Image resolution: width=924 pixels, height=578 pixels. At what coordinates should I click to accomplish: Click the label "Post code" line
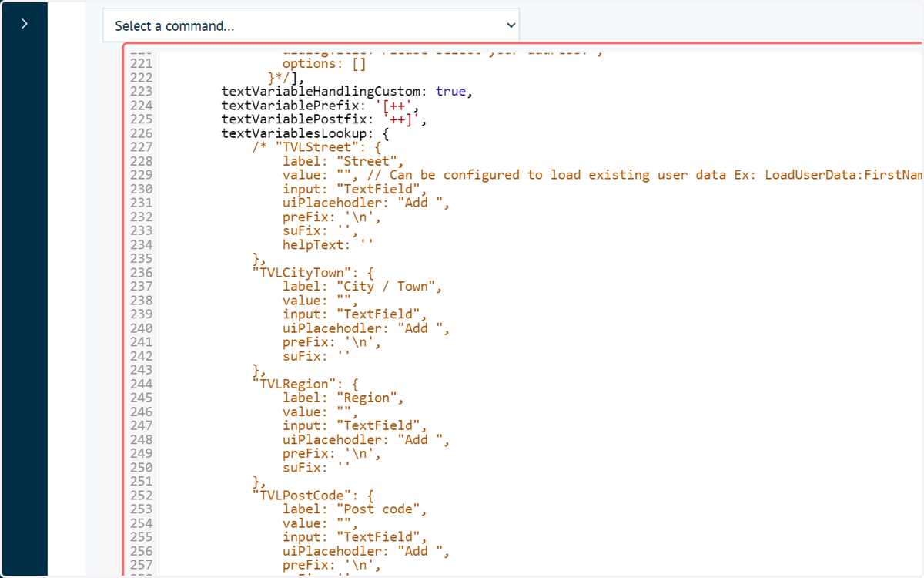pos(355,509)
